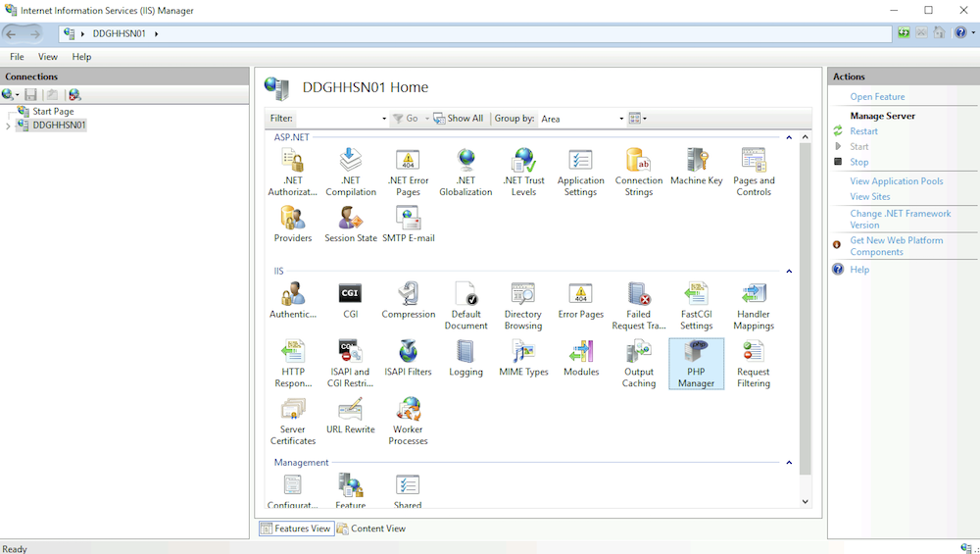Select the Default Document icon

coord(465,305)
